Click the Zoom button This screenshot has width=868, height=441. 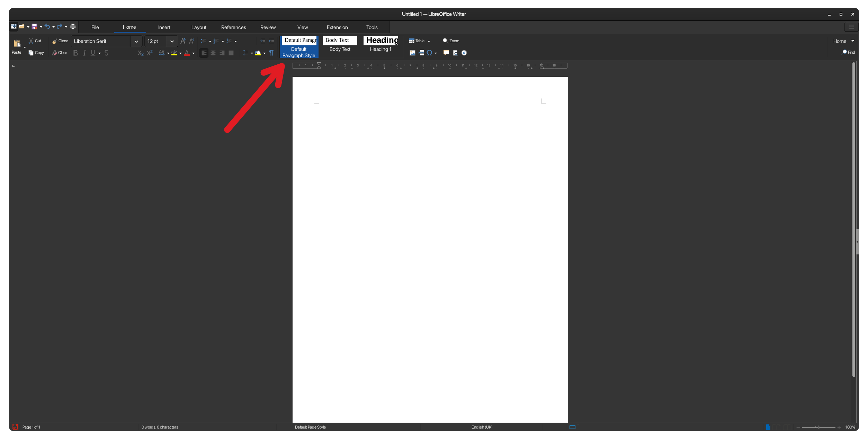click(451, 41)
